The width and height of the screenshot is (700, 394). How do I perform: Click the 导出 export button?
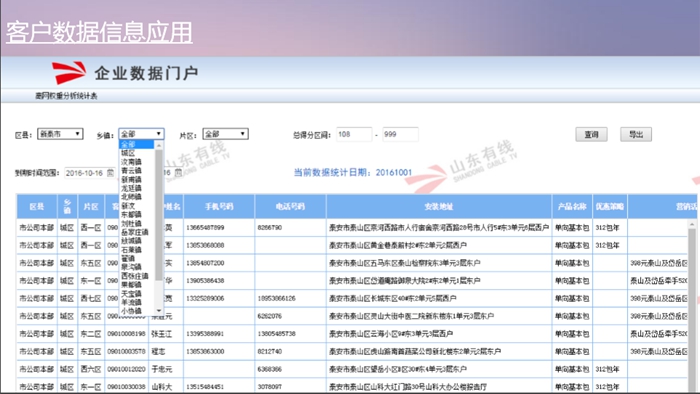[x=636, y=134]
